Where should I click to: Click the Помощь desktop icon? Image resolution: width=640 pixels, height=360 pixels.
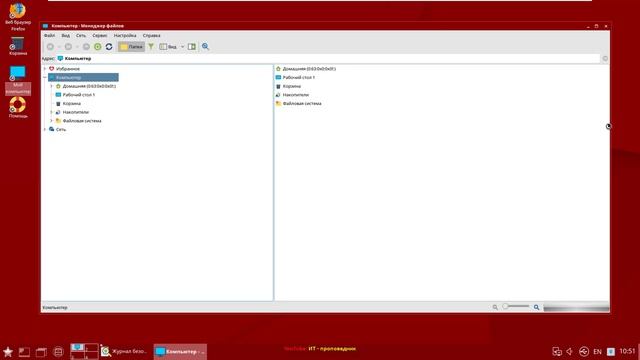18,108
